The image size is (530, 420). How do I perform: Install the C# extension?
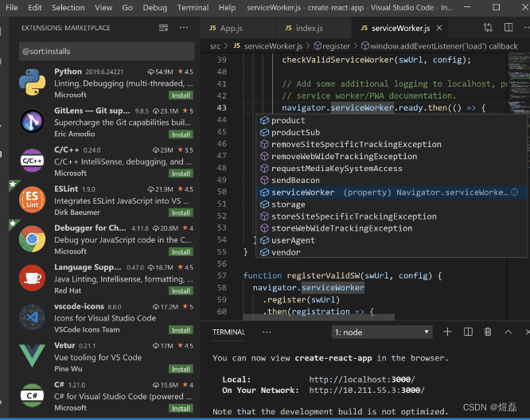pyautogui.click(x=181, y=409)
